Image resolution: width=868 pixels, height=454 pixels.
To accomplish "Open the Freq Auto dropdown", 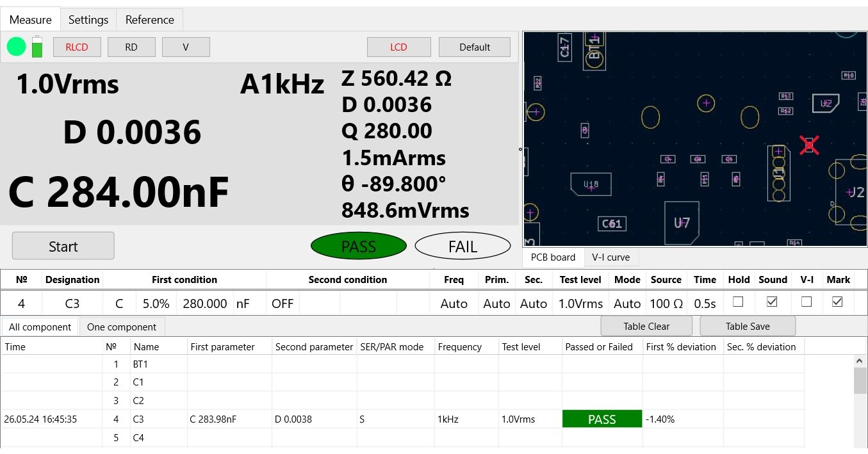I will point(454,304).
